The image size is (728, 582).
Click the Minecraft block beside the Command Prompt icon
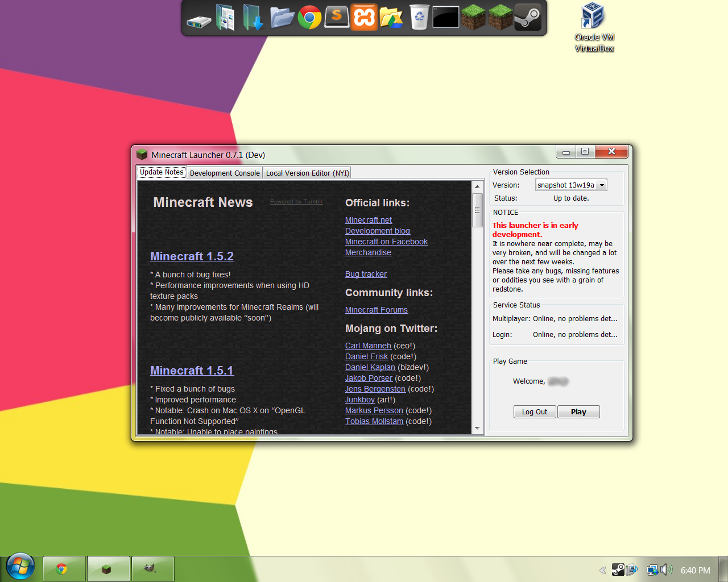point(473,17)
